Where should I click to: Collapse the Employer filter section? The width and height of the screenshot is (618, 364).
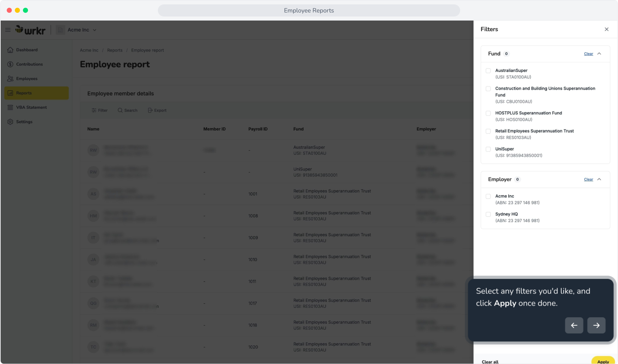coord(599,180)
